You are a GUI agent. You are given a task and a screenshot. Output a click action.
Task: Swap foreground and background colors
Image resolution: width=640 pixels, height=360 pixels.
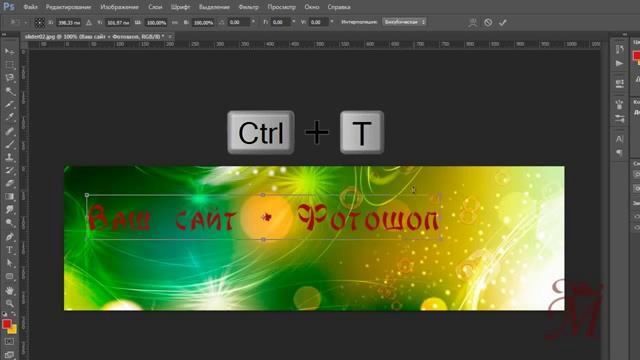coord(13,314)
